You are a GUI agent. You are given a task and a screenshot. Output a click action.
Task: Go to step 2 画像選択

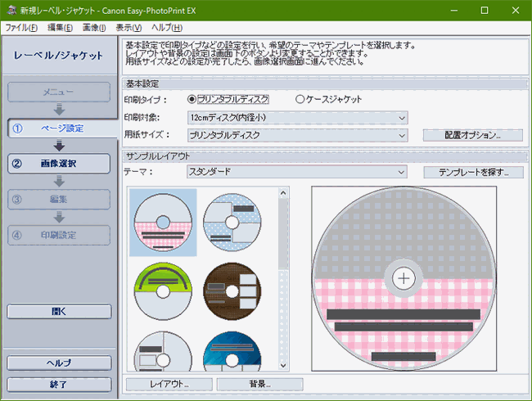click(58, 163)
